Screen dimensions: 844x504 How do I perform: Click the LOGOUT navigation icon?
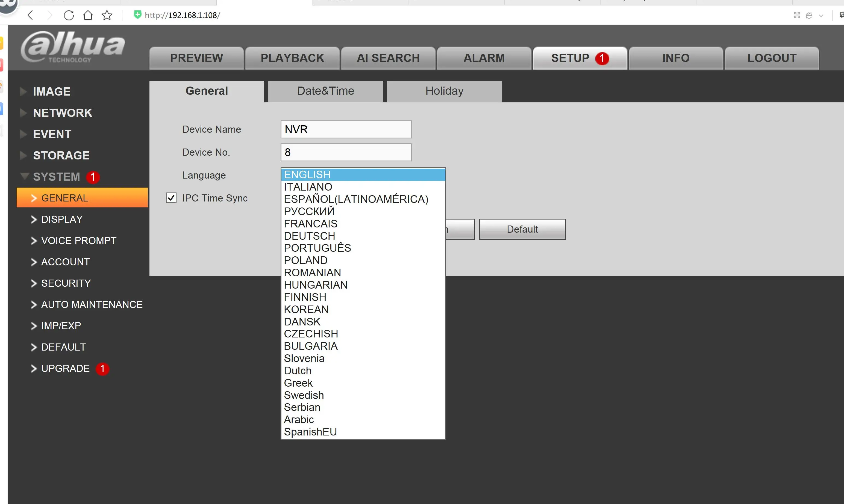[771, 58]
